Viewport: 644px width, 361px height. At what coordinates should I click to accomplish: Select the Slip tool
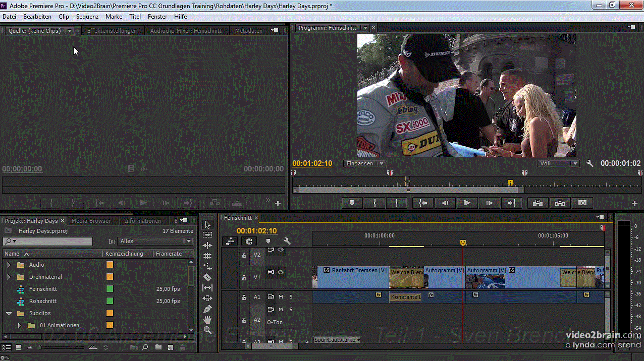coord(207,288)
